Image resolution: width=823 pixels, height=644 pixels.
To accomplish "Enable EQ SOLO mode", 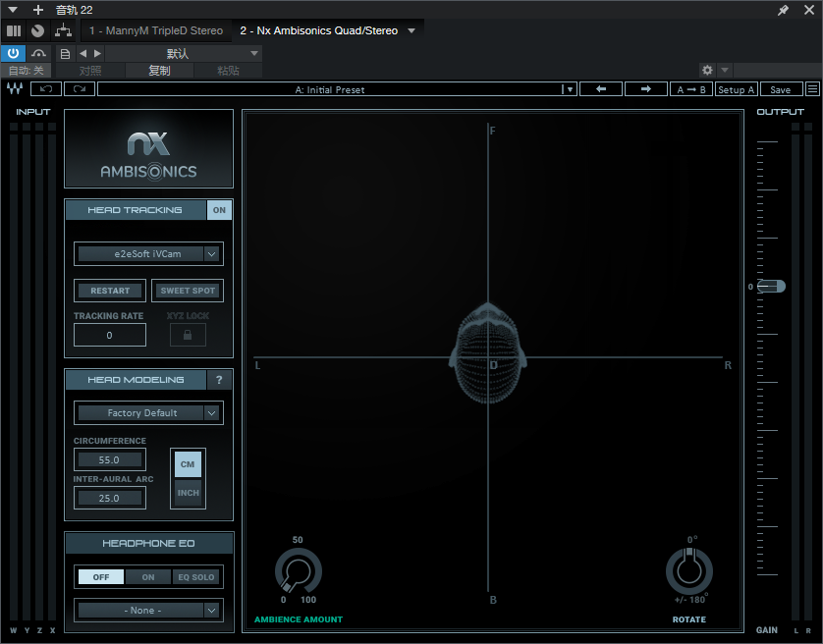I will (x=195, y=577).
